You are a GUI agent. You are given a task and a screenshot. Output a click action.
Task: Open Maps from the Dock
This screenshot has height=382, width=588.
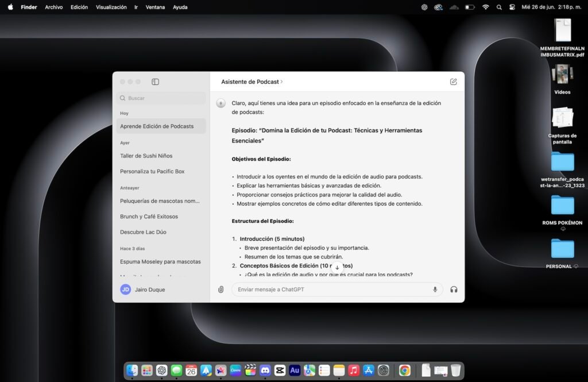tap(310, 371)
